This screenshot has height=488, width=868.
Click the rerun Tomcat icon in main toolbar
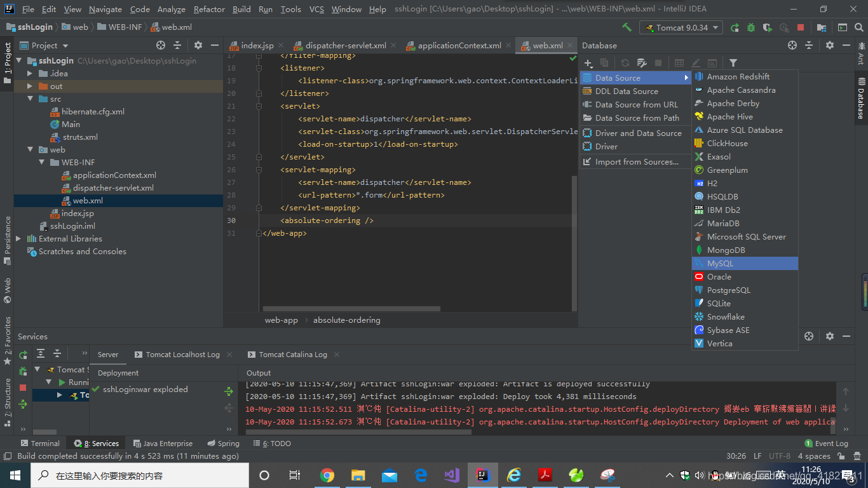tap(735, 27)
